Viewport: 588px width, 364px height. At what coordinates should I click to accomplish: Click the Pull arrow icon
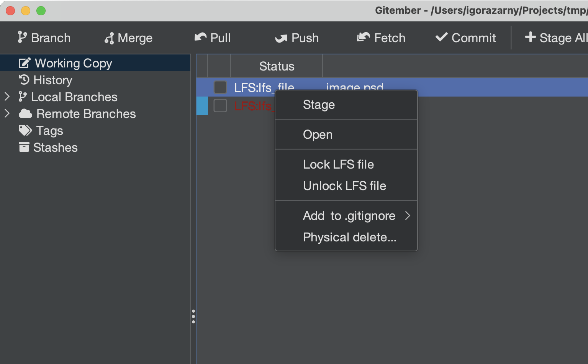pos(200,37)
